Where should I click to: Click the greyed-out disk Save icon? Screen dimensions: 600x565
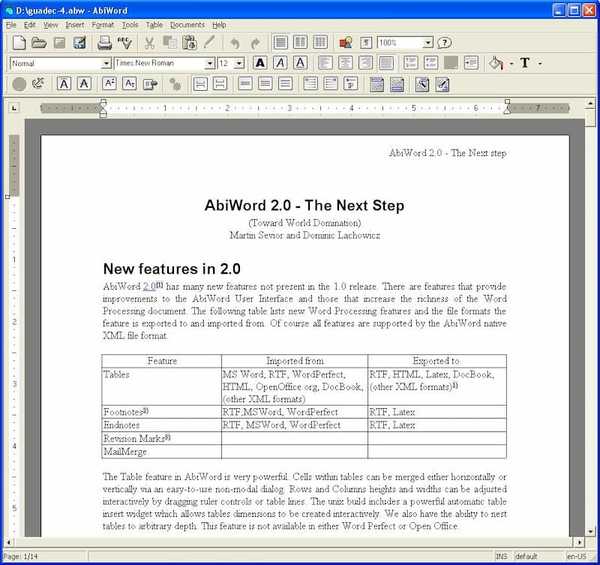59,43
